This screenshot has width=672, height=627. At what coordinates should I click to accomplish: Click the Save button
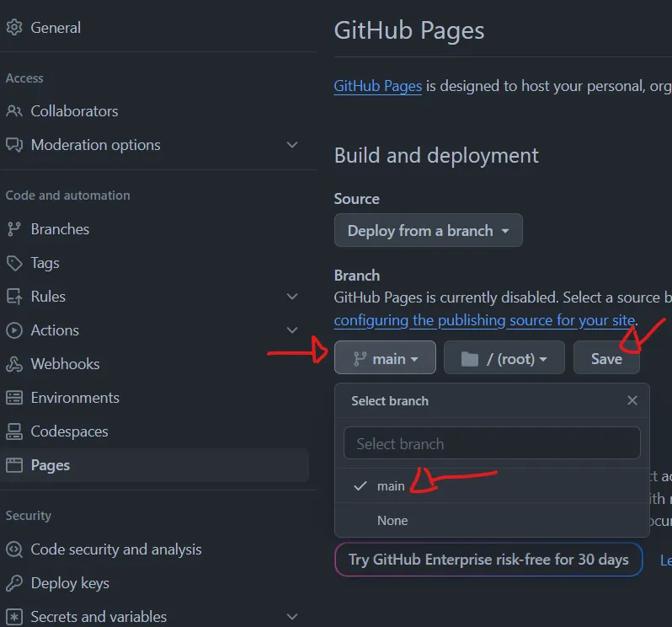pos(606,357)
